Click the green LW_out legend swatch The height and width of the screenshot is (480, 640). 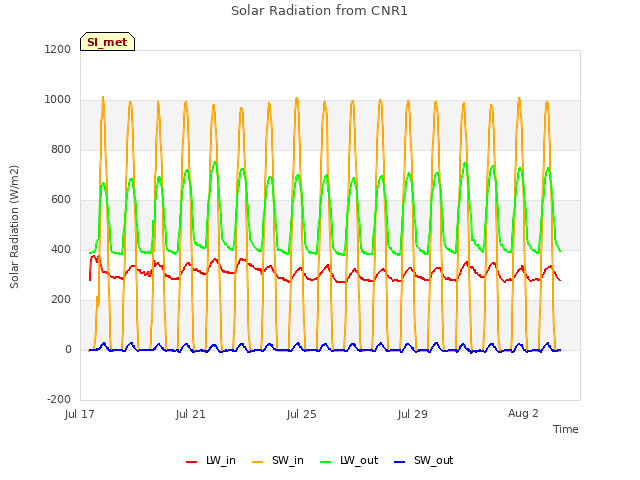[x=326, y=462]
